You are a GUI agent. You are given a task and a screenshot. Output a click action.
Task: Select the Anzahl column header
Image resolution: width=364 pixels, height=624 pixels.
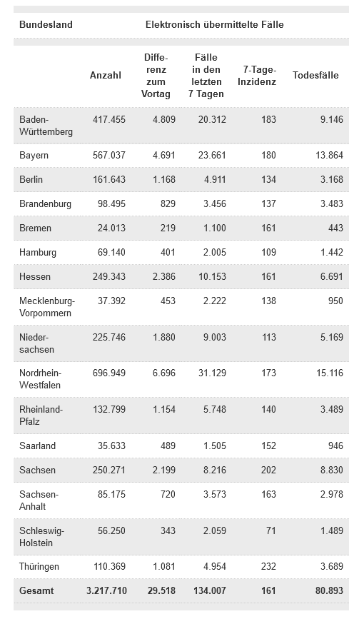click(106, 76)
